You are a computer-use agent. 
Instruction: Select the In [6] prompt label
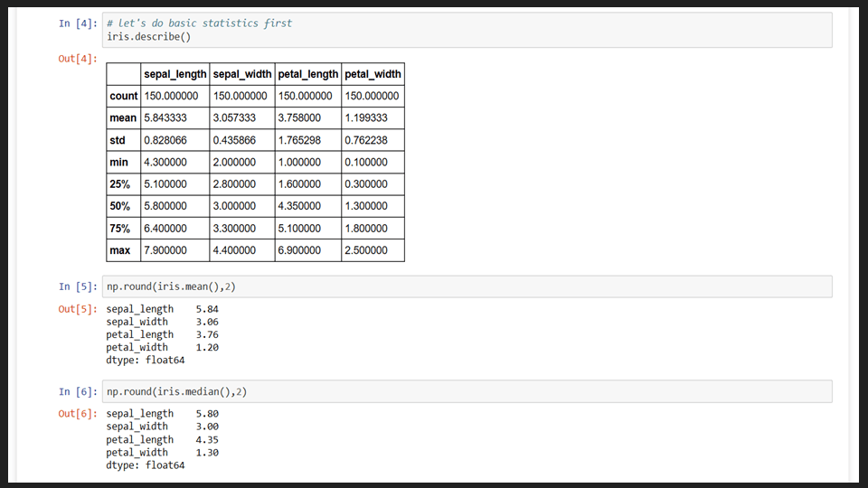click(x=78, y=391)
